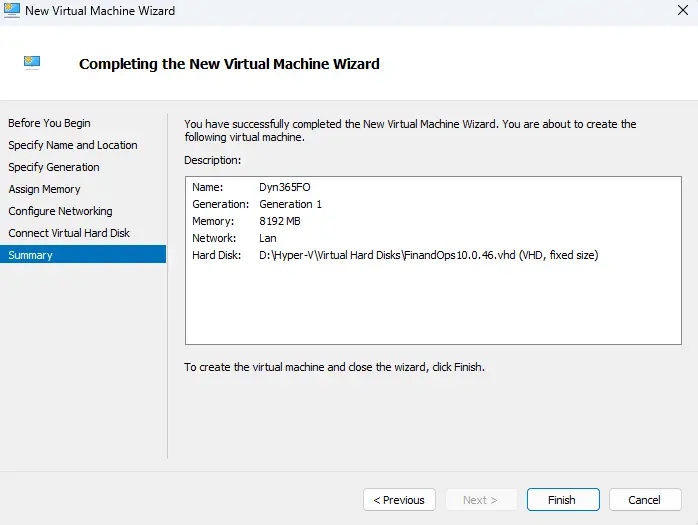This screenshot has width=698, height=525.
Task: Click the 8192 MB memory value
Action: (280, 221)
